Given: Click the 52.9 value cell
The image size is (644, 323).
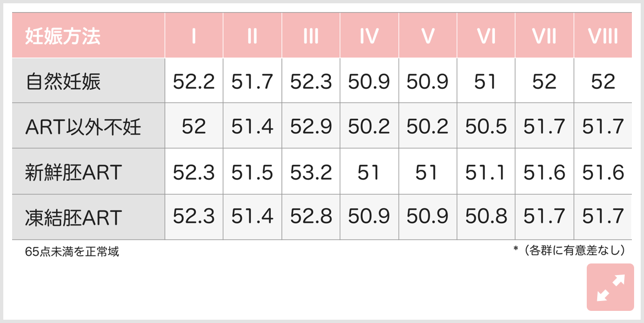Looking at the screenshot, I should click(311, 127).
